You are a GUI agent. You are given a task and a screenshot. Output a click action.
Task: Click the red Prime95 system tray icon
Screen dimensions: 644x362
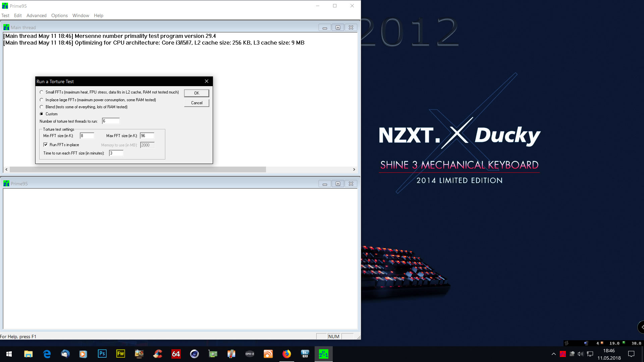pyautogui.click(x=563, y=354)
